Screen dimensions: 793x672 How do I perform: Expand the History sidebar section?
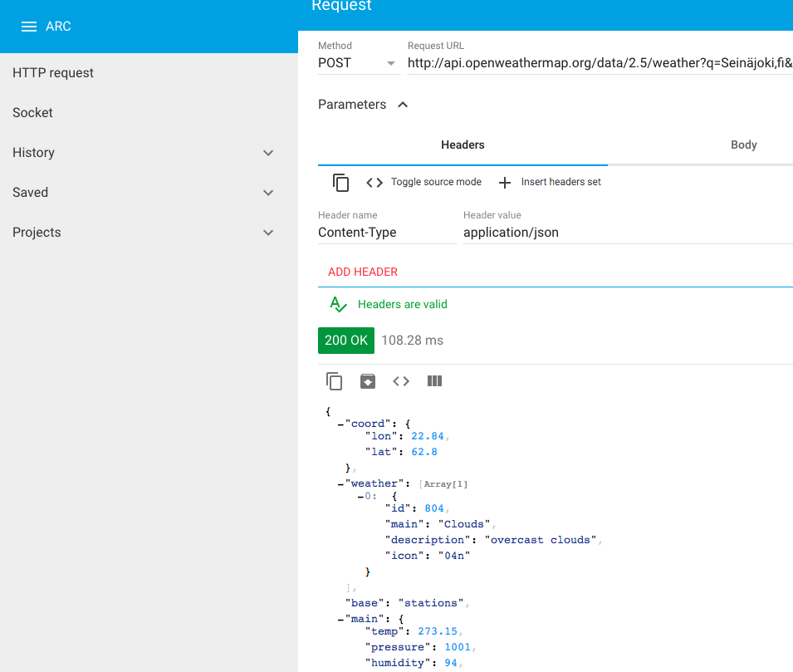267,153
